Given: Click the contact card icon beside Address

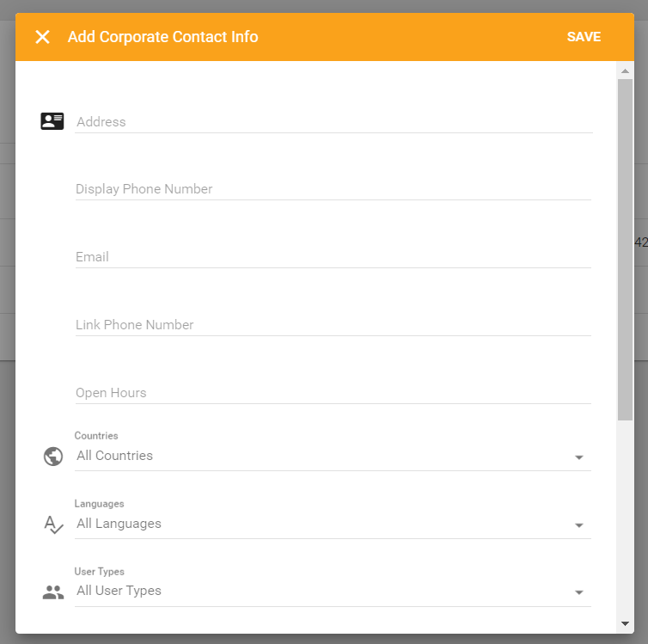Looking at the screenshot, I should tap(52, 121).
